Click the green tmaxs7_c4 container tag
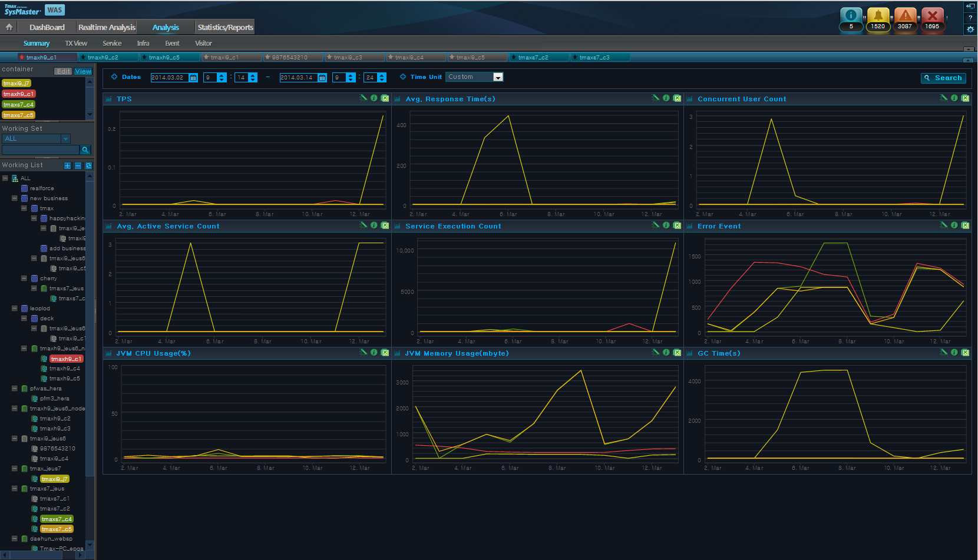 18,104
